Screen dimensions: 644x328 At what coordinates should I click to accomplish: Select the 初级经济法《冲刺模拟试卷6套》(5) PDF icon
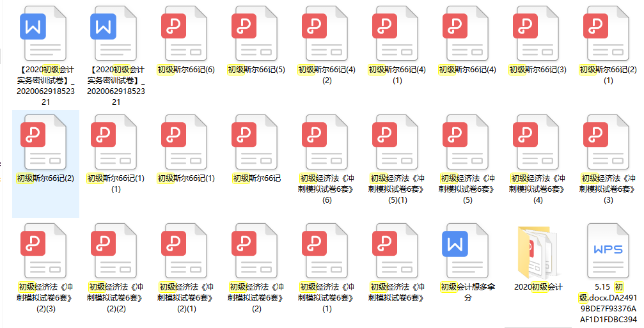click(466, 142)
